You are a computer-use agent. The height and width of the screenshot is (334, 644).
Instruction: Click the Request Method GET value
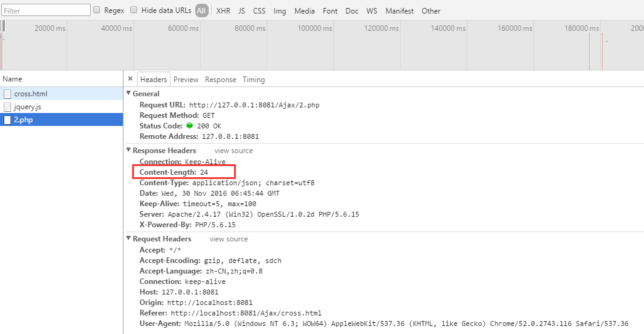208,116
